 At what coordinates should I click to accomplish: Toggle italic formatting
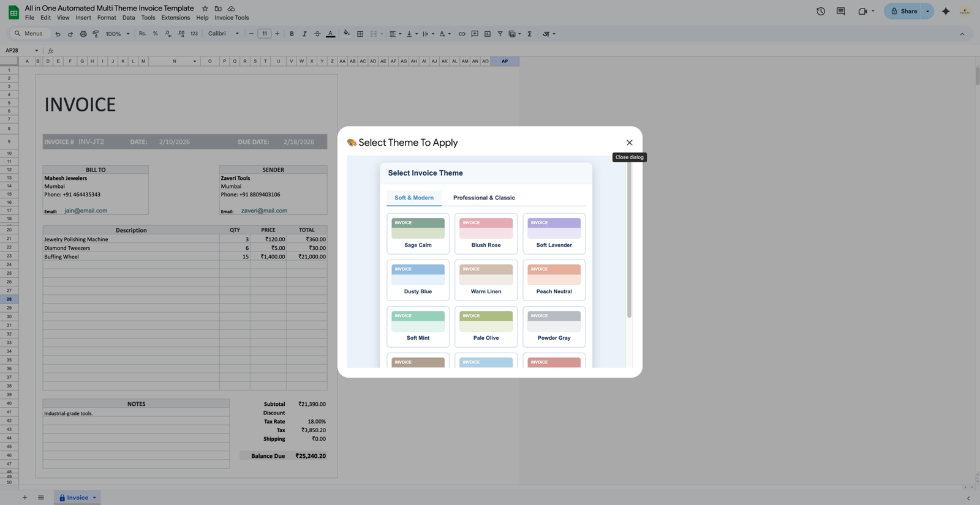pyautogui.click(x=304, y=34)
